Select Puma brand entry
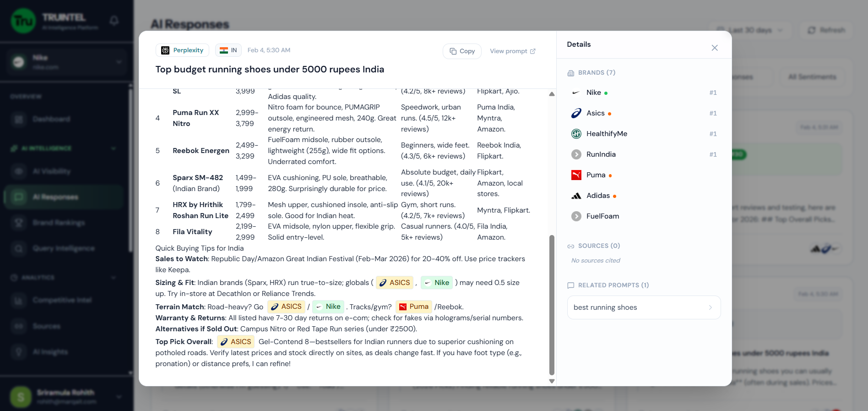 coord(596,175)
